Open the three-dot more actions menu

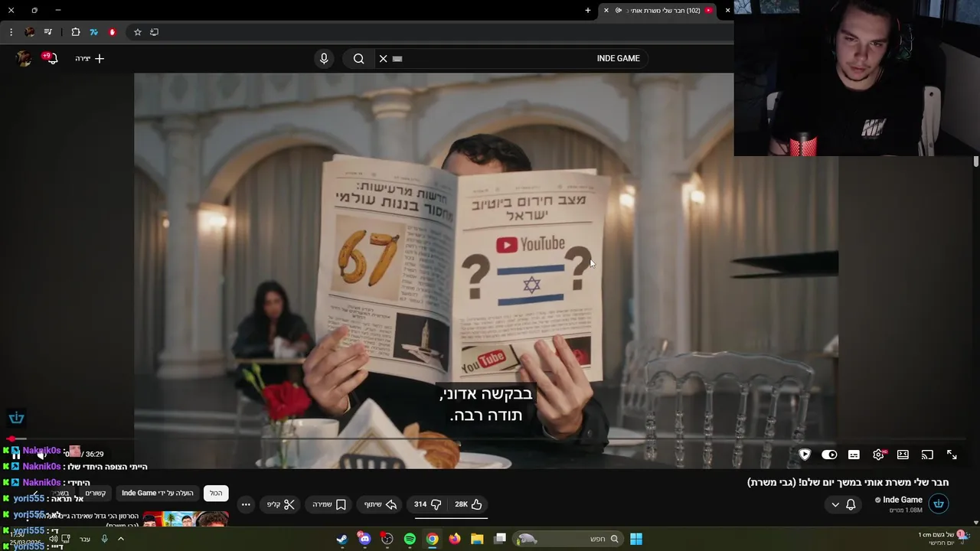246,504
